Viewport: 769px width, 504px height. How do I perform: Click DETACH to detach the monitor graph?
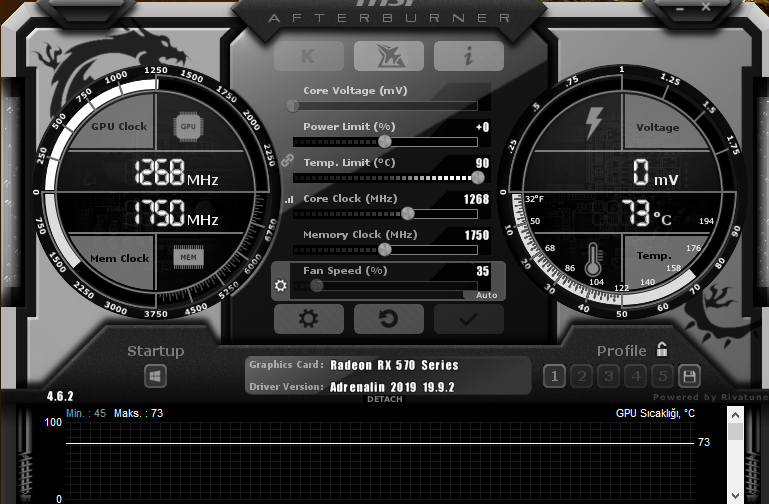coord(384,399)
